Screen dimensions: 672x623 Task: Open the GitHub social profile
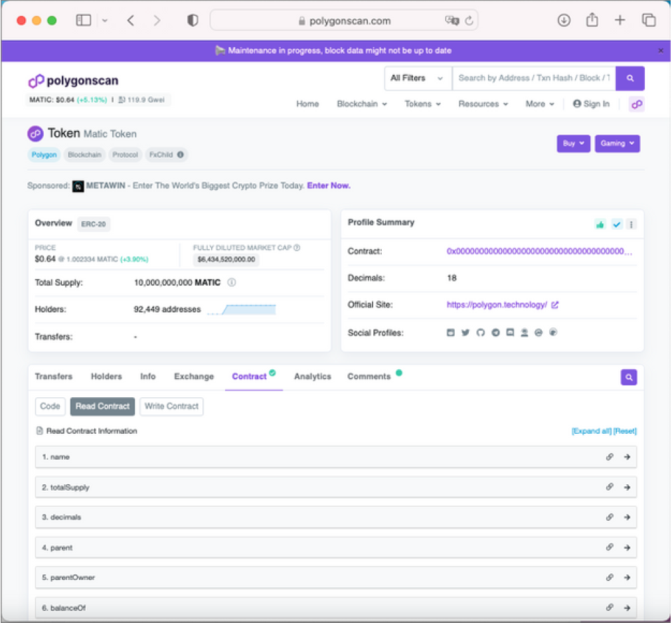[481, 332]
